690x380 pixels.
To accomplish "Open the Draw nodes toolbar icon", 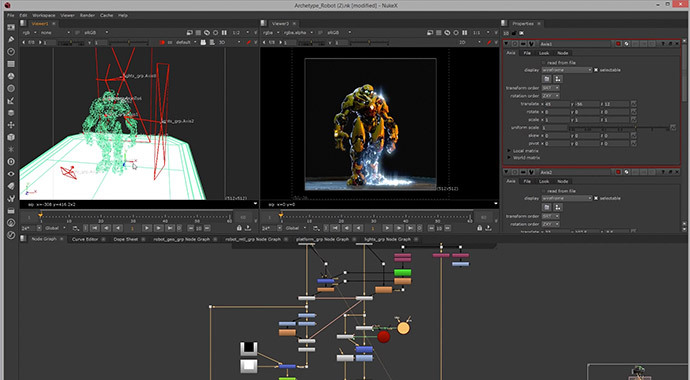I will coord(11,40).
